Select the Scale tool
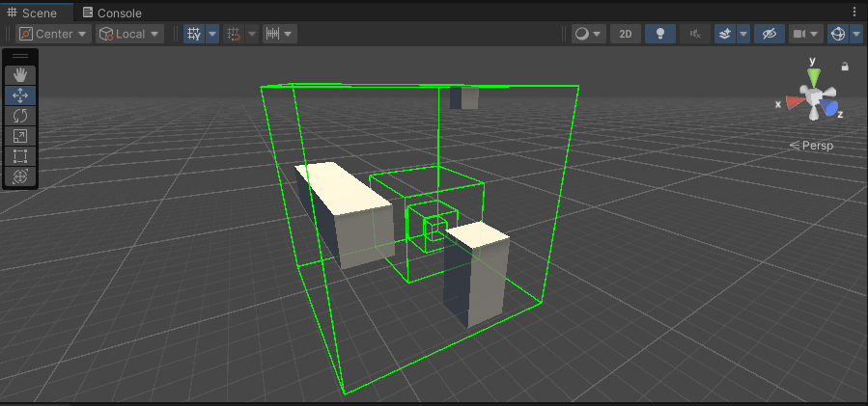The image size is (868, 406). [20, 136]
